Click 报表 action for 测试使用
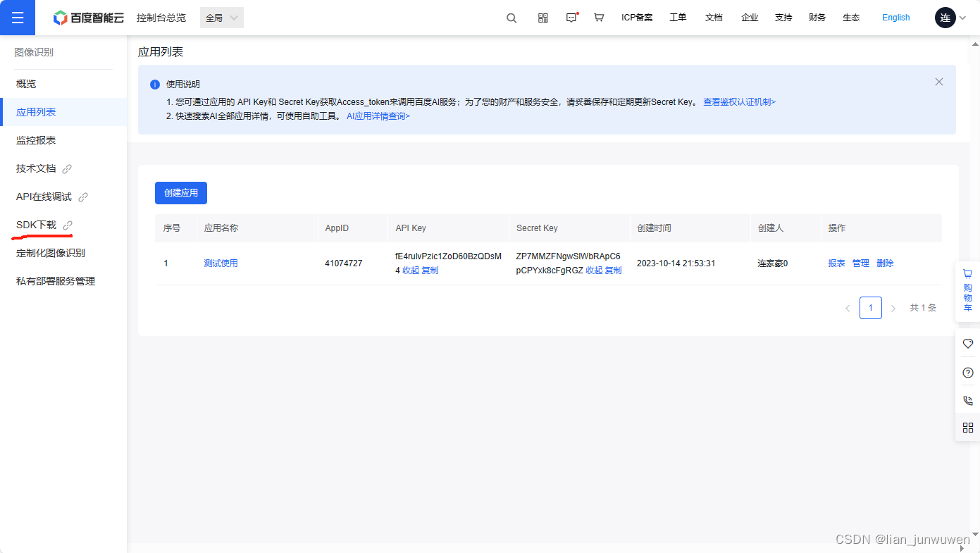This screenshot has height=553, width=980. coord(836,263)
